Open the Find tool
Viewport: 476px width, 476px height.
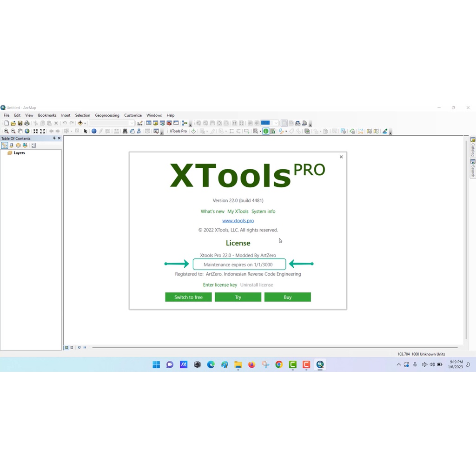tap(126, 131)
